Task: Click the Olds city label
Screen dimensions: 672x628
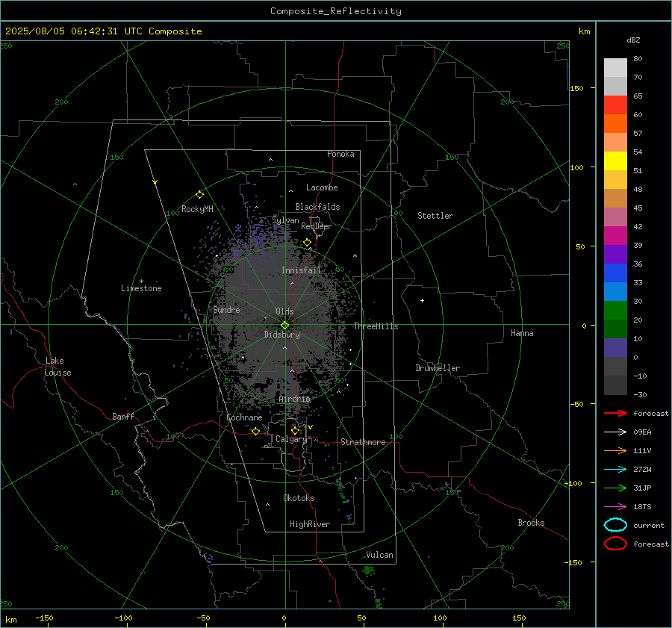Action: (284, 311)
